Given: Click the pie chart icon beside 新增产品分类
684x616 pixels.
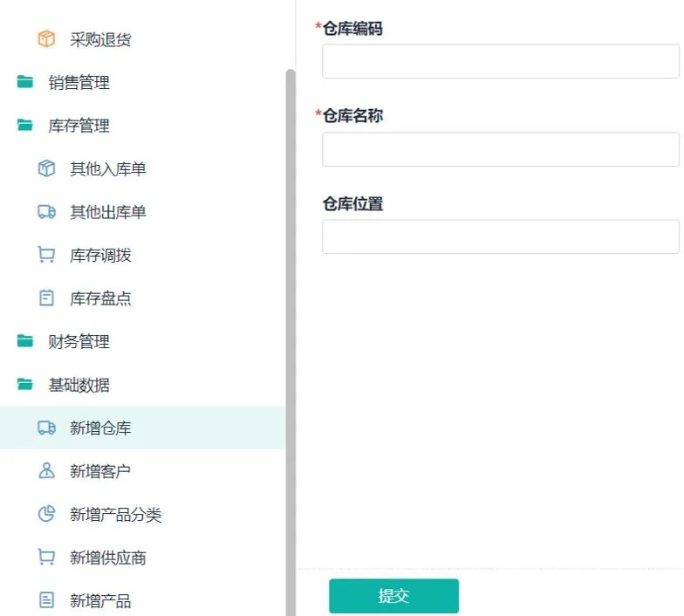Looking at the screenshot, I should coord(46,514).
